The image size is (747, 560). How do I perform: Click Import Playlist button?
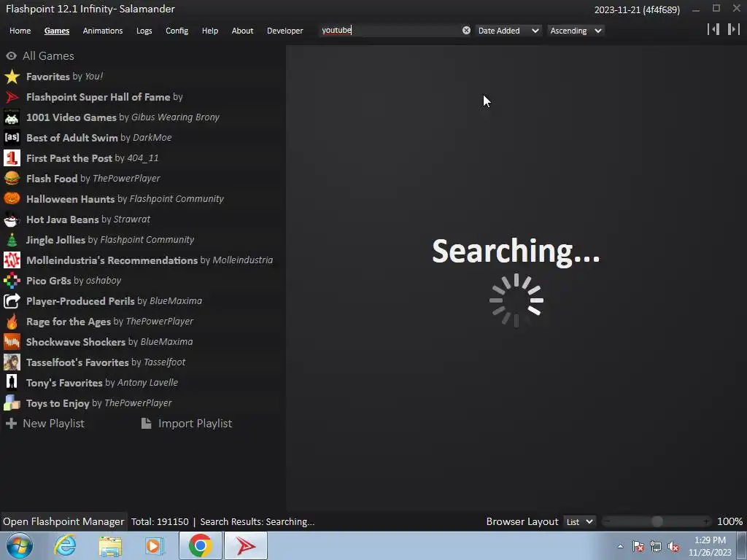coord(187,424)
